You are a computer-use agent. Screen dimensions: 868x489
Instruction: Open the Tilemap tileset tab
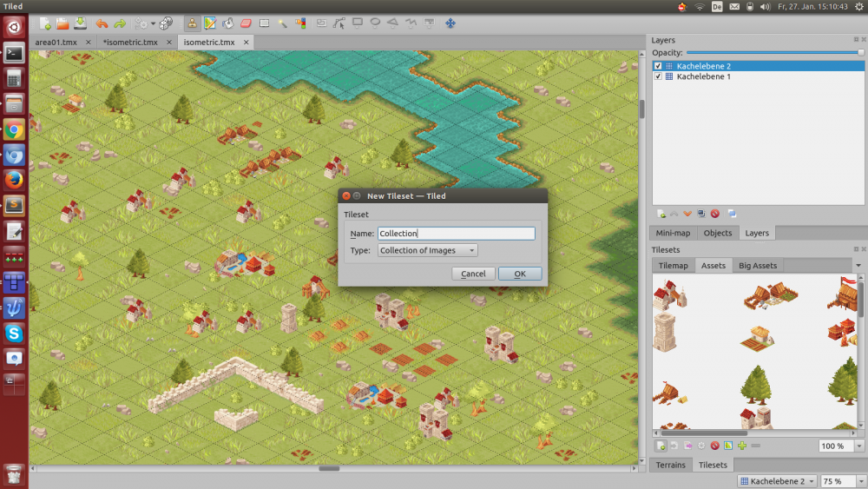[x=674, y=265]
